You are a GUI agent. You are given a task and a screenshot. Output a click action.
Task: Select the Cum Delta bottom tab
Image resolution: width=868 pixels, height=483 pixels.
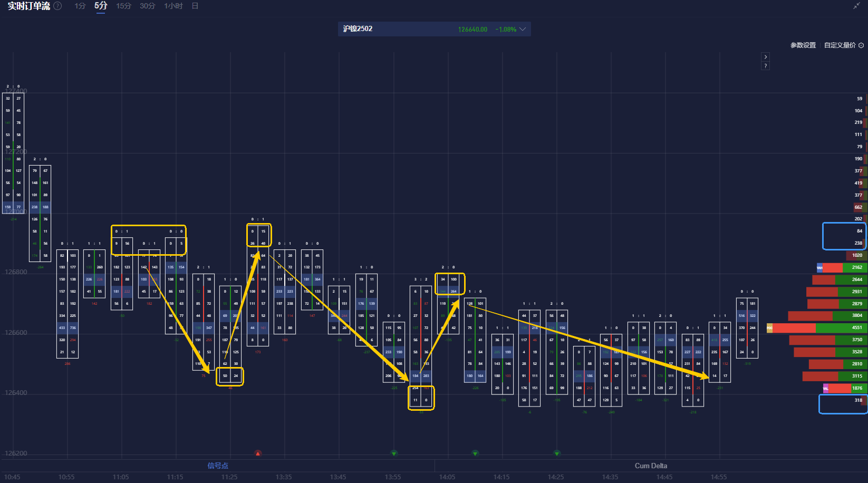tap(651, 466)
